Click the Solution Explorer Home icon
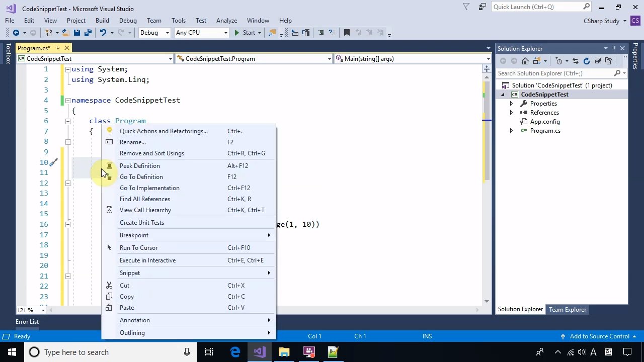 point(525,61)
